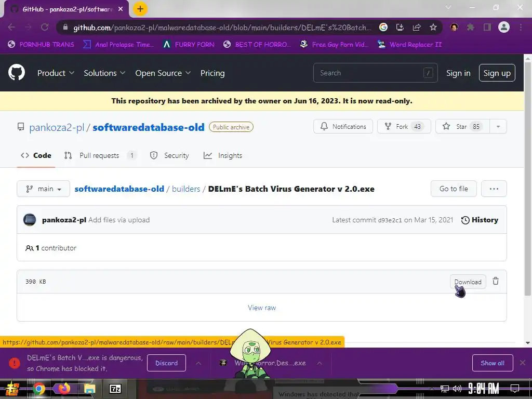
Task: Switch to the Security tab
Action: [169, 155]
